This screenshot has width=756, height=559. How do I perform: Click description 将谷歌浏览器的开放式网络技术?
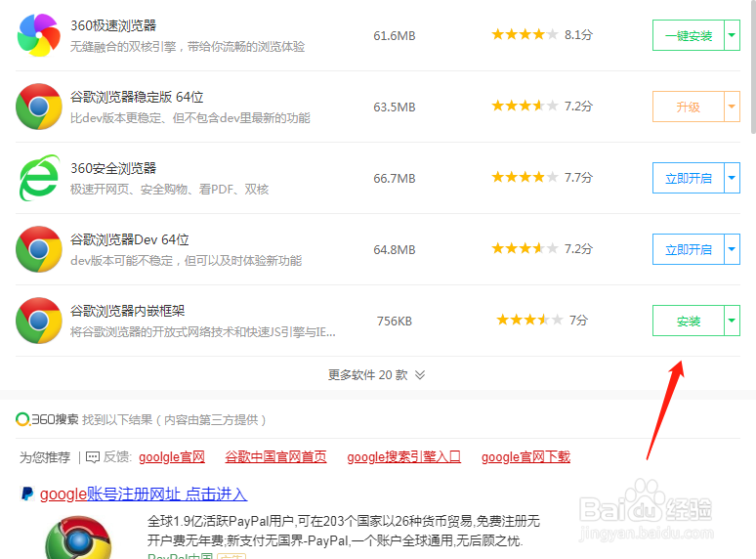[203, 332]
